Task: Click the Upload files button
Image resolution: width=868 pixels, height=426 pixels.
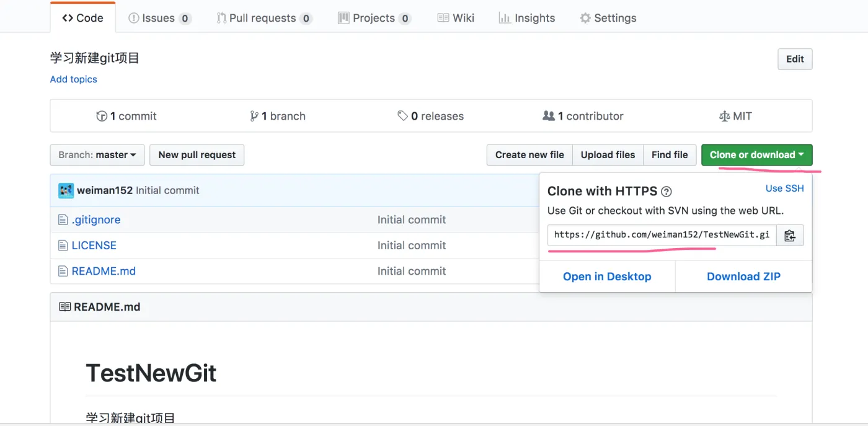Action: pos(608,155)
